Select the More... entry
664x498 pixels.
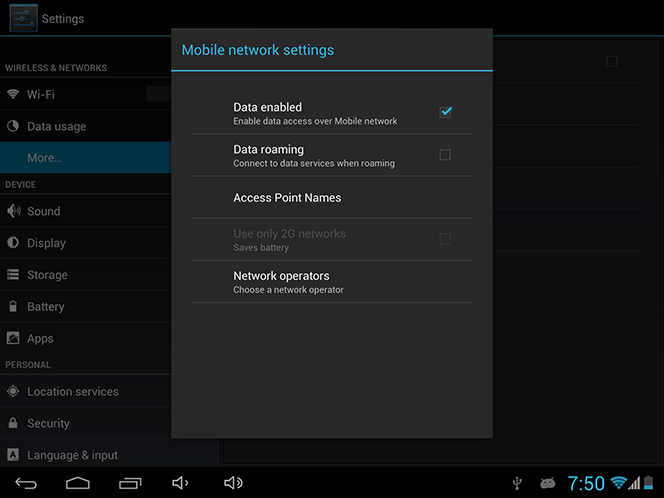(x=85, y=158)
